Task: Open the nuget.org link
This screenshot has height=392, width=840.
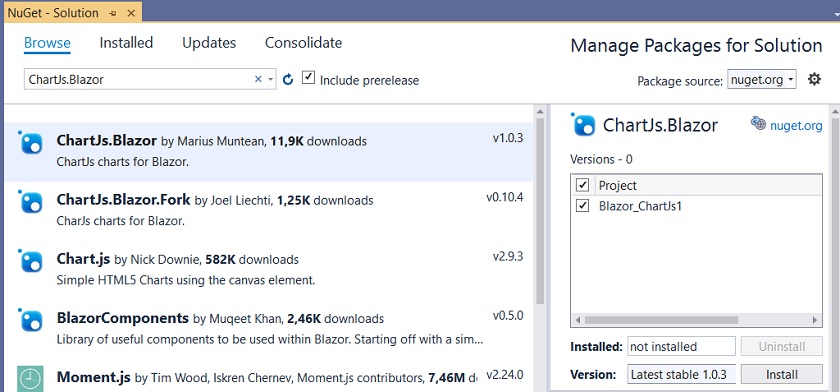Action: [796, 126]
